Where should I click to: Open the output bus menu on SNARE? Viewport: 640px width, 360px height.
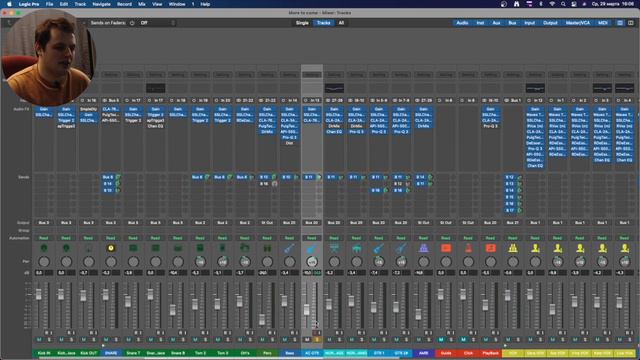[x=111, y=223]
